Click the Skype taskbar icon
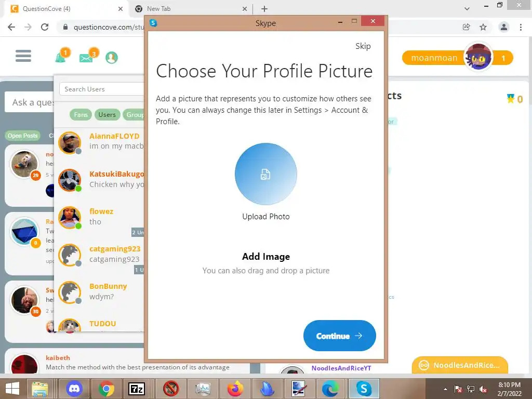Screen dimensions: 532x399 tap(363, 389)
